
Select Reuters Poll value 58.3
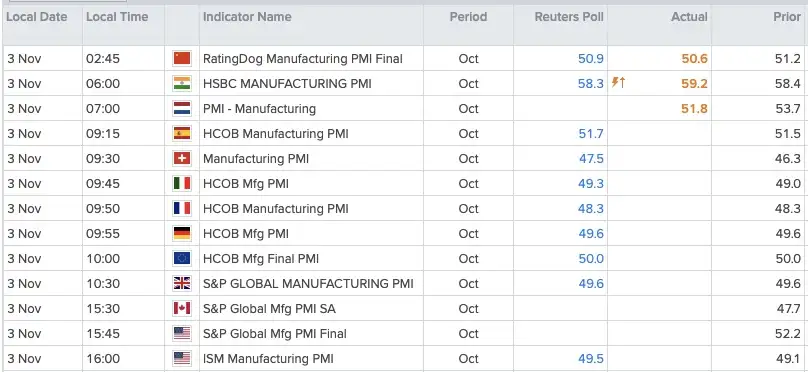pos(591,83)
